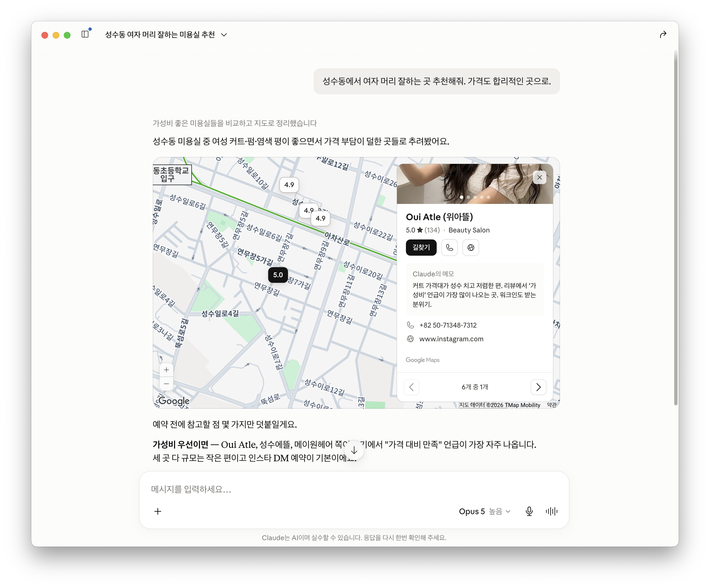Toggle the sidebar panel icon
710x588 pixels.
pos(85,34)
